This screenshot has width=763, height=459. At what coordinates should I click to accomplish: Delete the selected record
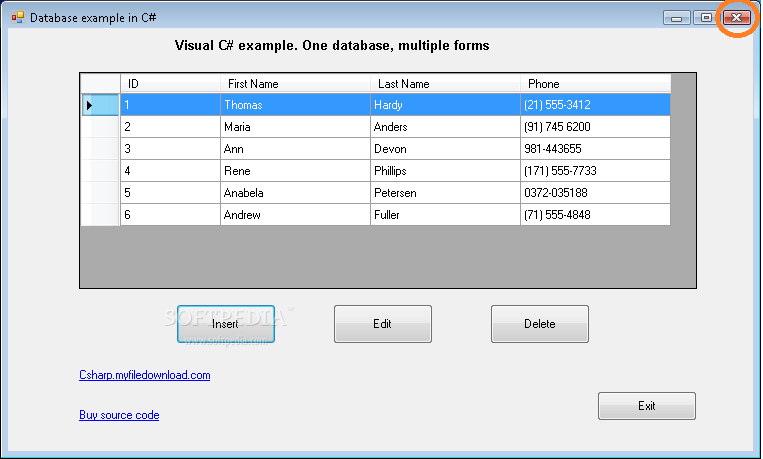point(540,324)
